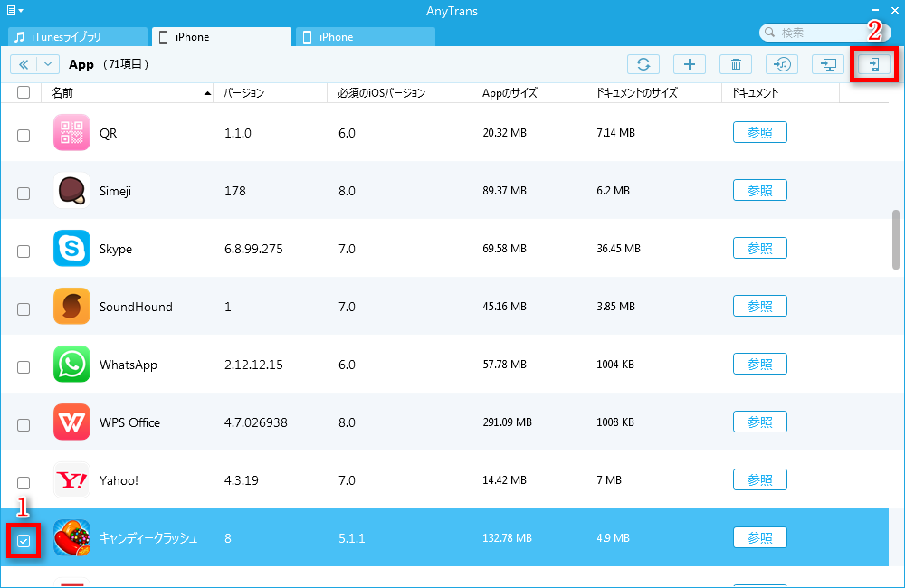
Task: Click the vertical scrollbar thumb
Action: [x=896, y=240]
